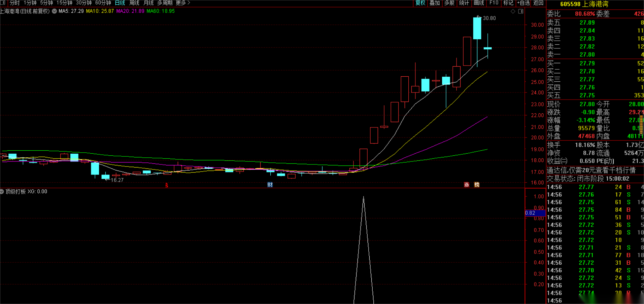Click the 14:56 27.70 tick row
The height and width of the screenshot is (304, 644).
coord(595,270)
